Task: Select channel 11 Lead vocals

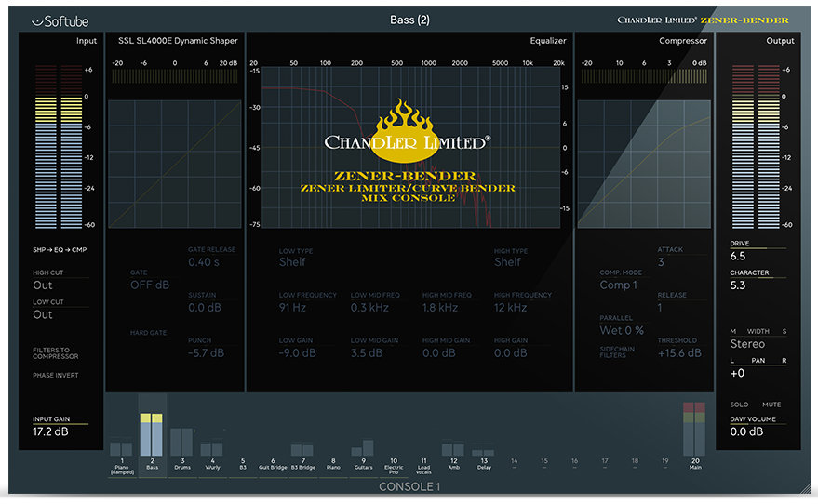Action: tap(423, 466)
